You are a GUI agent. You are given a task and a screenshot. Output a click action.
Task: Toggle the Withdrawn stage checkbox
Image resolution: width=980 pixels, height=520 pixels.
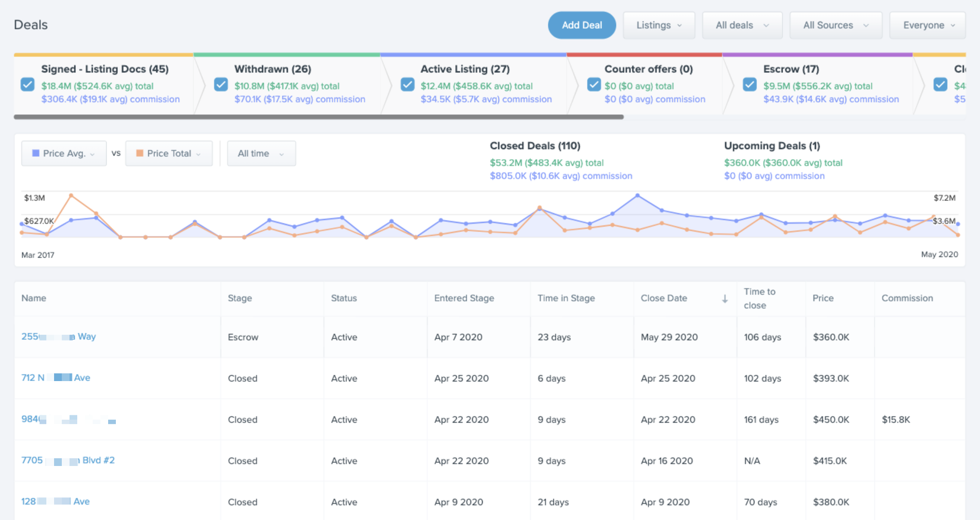pyautogui.click(x=221, y=84)
